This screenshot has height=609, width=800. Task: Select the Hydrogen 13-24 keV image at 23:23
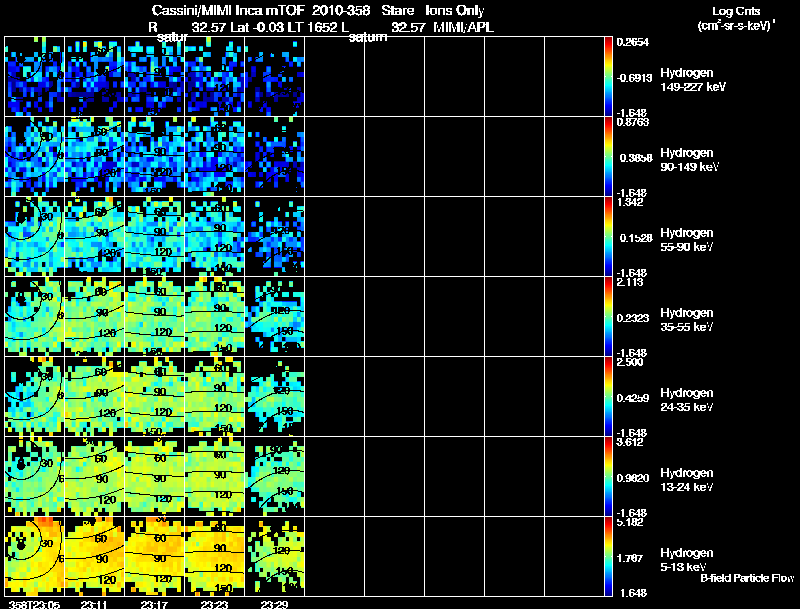click(x=215, y=477)
